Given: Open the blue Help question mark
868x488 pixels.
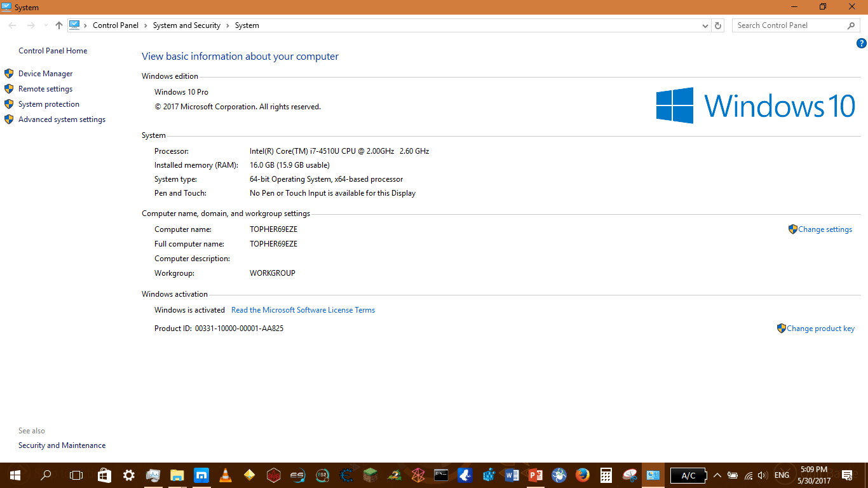Looking at the screenshot, I should [x=862, y=43].
